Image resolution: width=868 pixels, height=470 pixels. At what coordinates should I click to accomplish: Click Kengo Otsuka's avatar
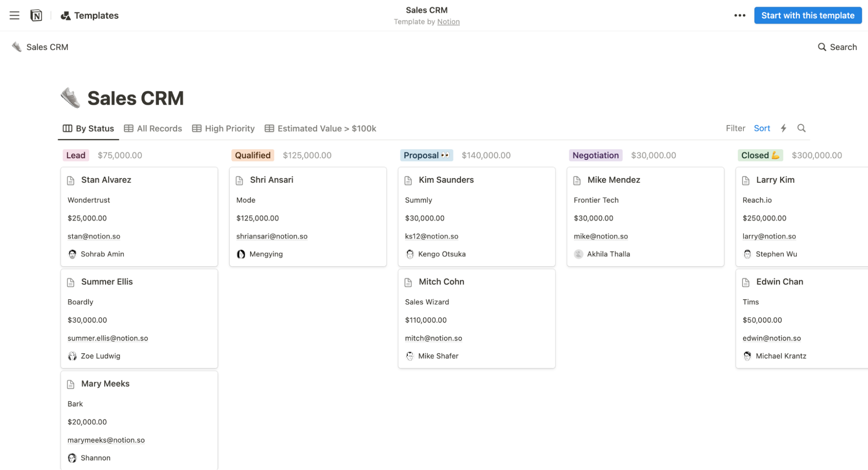[x=410, y=254]
